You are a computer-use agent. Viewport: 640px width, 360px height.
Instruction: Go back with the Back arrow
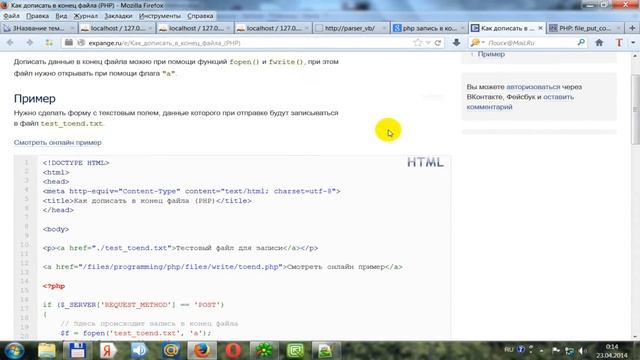(10, 42)
